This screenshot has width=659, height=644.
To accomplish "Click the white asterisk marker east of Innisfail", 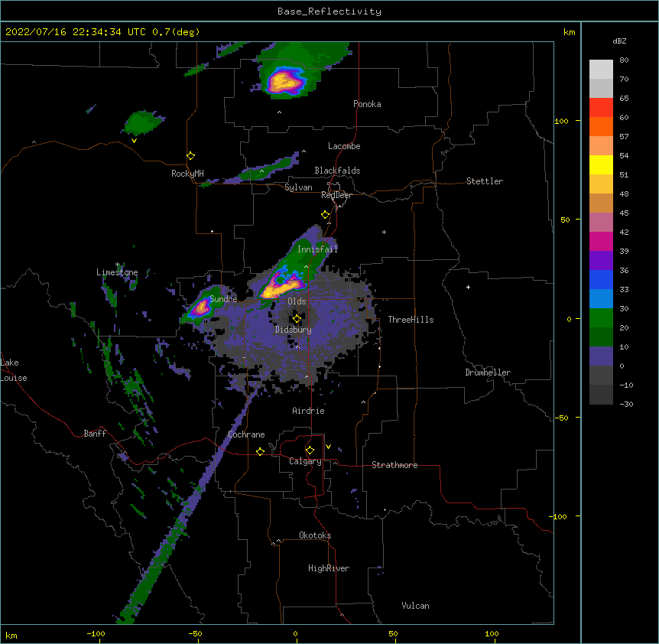I will [384, 232].
